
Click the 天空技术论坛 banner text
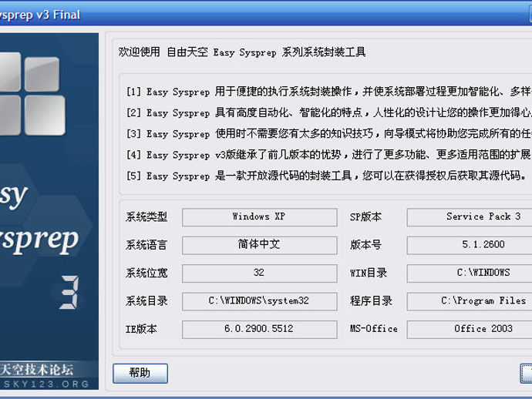point(37,369)
